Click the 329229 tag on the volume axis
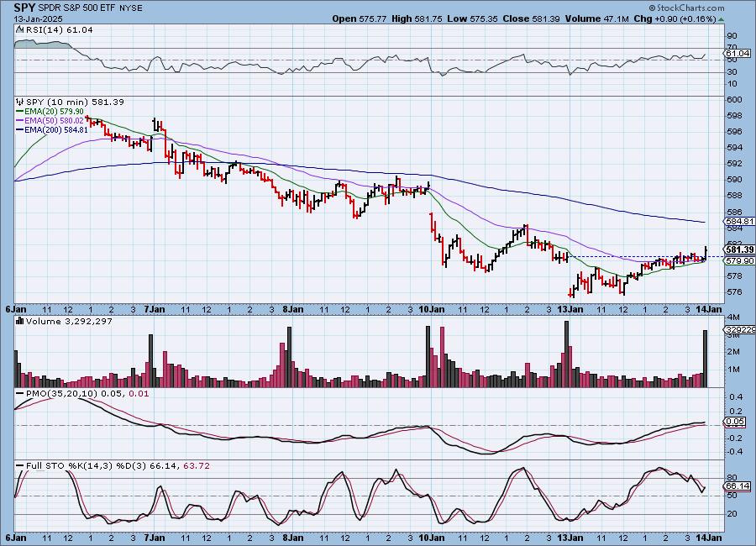Image resolution: width=756 pixels, height=546 pixels. point(740,329)
